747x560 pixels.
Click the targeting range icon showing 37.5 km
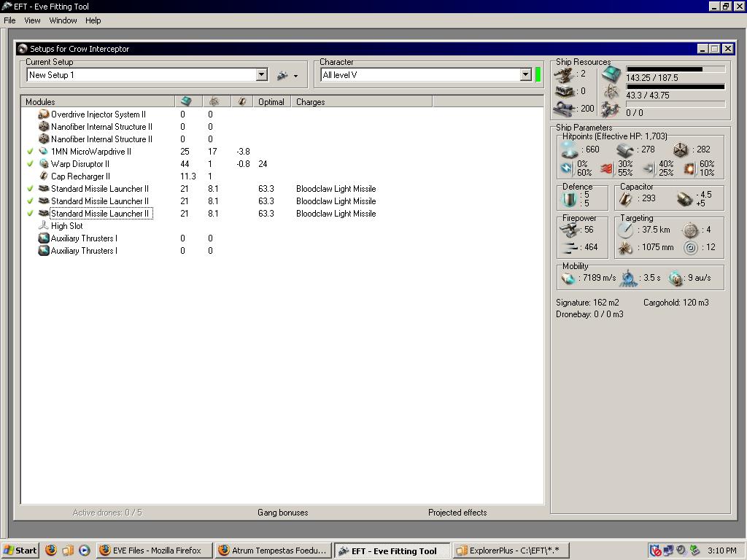tap(625, 230)
